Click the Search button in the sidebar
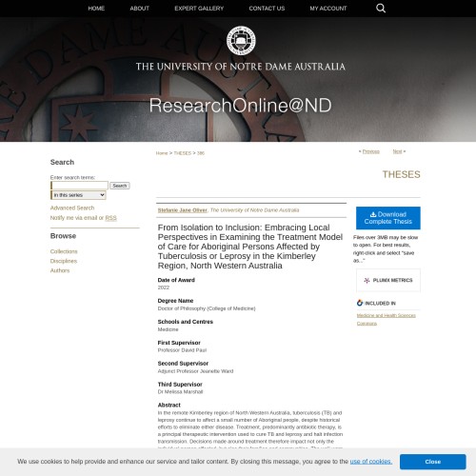This screenshot has width=476, height=476. pos(120,186)
